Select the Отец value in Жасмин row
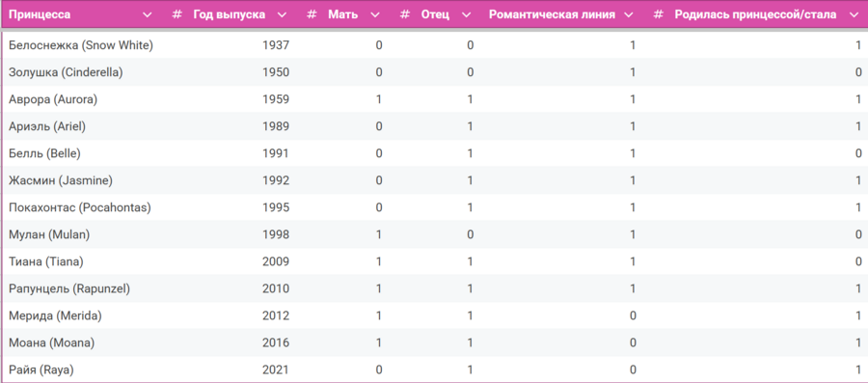 [470, 180]
